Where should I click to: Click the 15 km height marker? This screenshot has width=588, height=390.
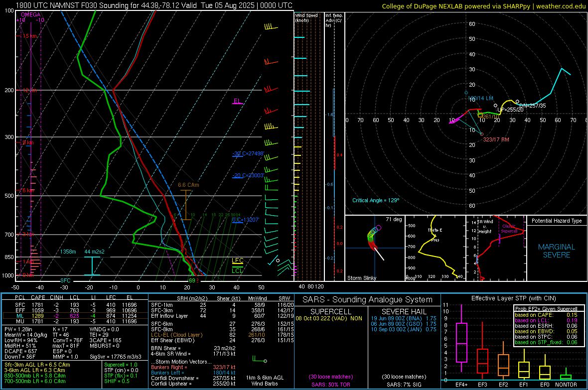tap(29, 36)
